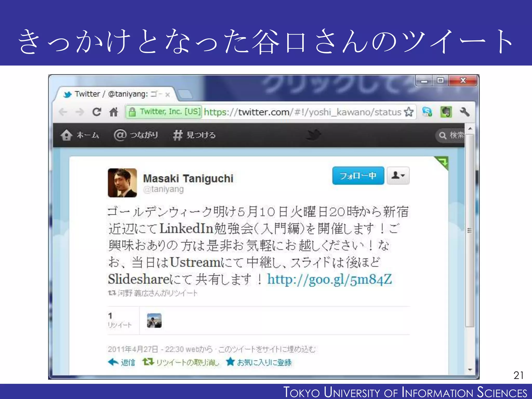The height and width of the screenshot is (399, 532).
Task: Click the green SSL padlock icon
Action: click(132, 112)
